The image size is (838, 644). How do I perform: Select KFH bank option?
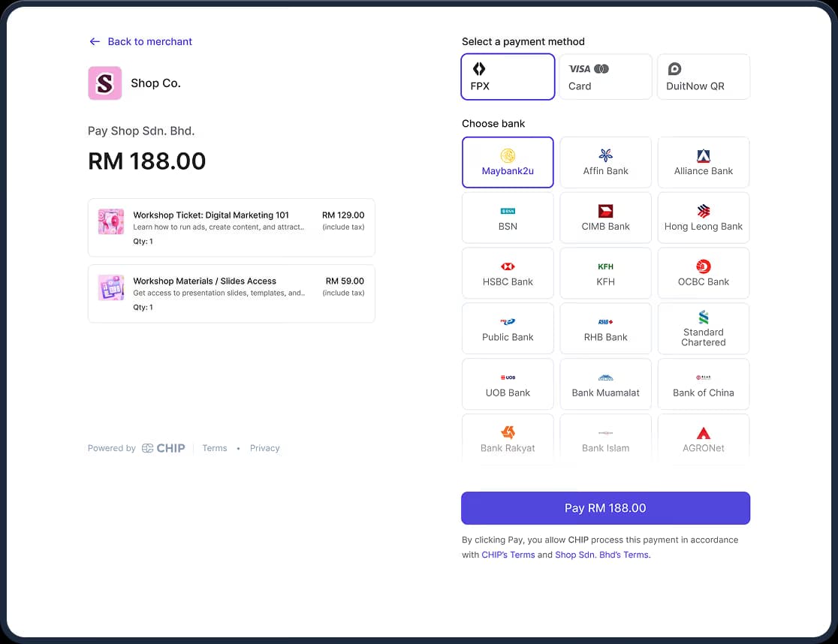605,273
